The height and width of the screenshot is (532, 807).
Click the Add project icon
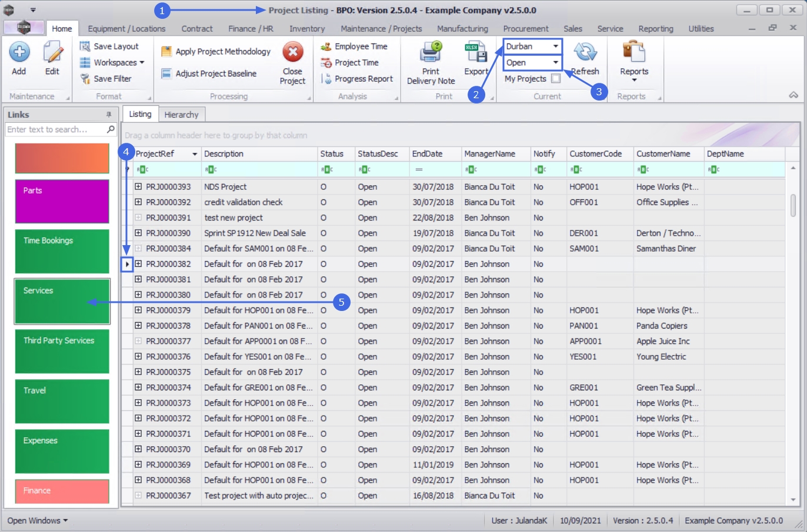click(x=19, y=53)
